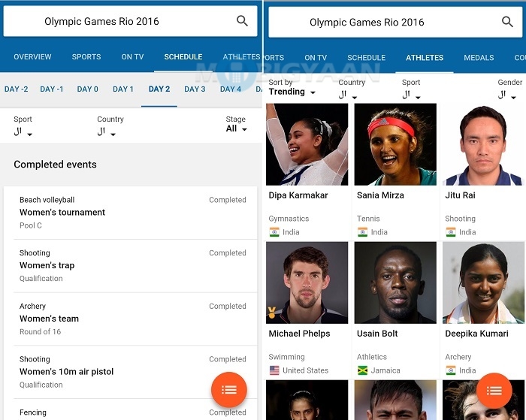
Task: Select DAY 4 in day selector
Action: click(231, 89)
